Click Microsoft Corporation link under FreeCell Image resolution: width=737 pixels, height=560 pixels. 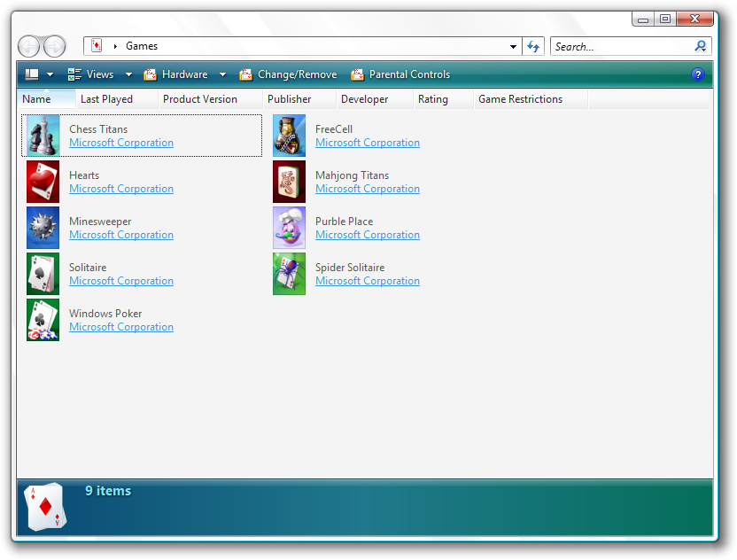point(368,143)
